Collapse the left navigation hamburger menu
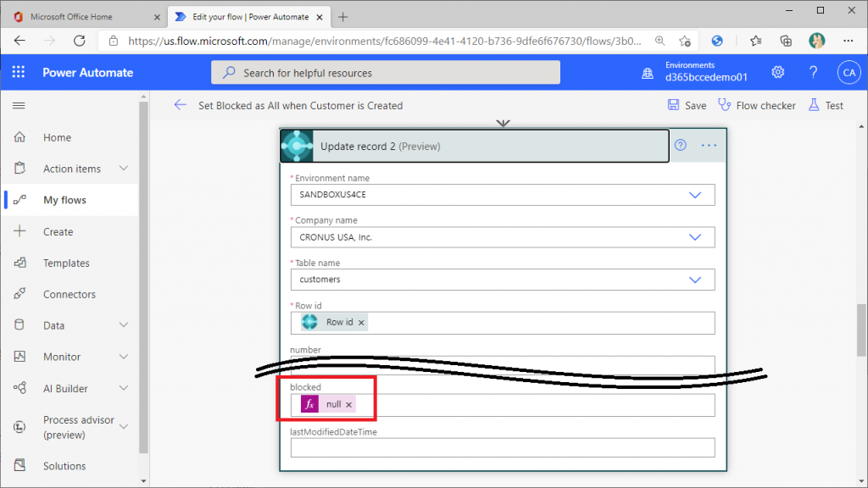The width and height of the screenshot is (868, 488). 19,105
